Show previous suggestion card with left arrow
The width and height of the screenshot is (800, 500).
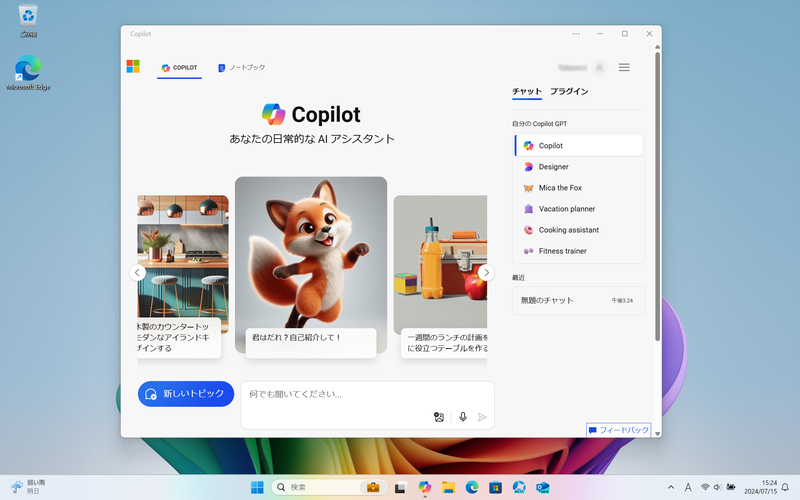click(x=137, y=272)
